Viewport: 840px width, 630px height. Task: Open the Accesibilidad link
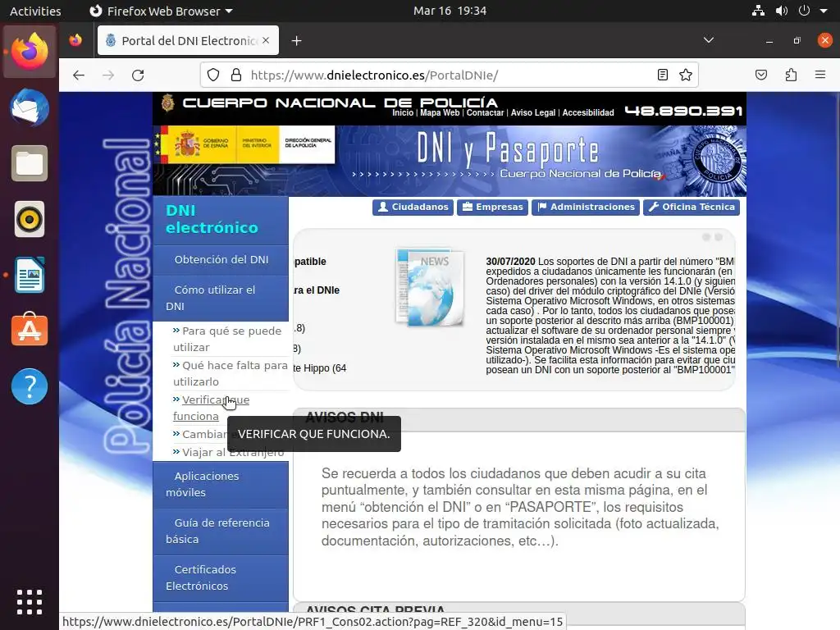588,112
